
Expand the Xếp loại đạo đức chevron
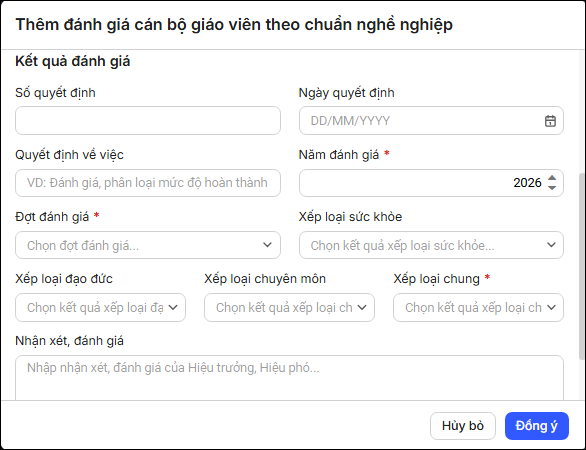click(173, 307)
